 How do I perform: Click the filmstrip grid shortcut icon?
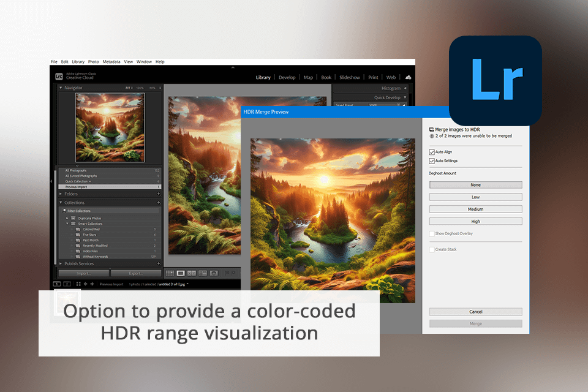[x=78, y=284]
